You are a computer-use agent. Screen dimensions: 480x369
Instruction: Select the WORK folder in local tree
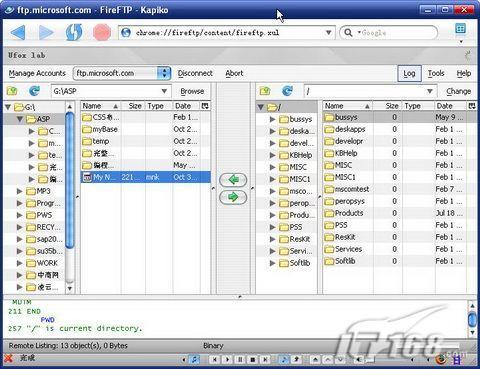[42, 263]
